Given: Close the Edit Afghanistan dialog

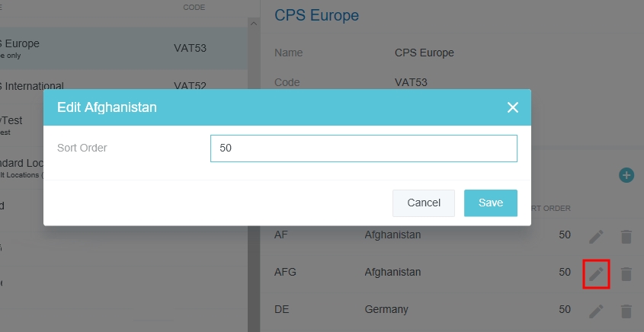Looking at the screenshot, I should [513, 107].
